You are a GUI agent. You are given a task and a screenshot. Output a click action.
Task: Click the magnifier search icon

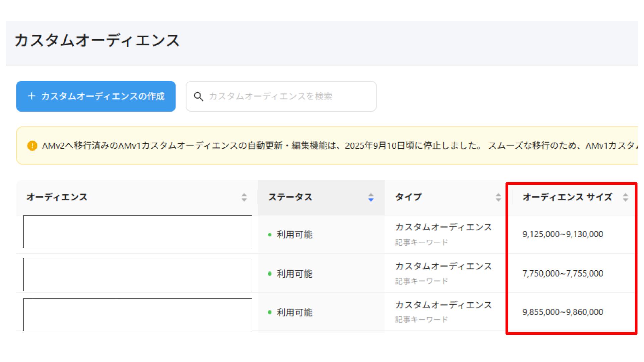(198, 97)
